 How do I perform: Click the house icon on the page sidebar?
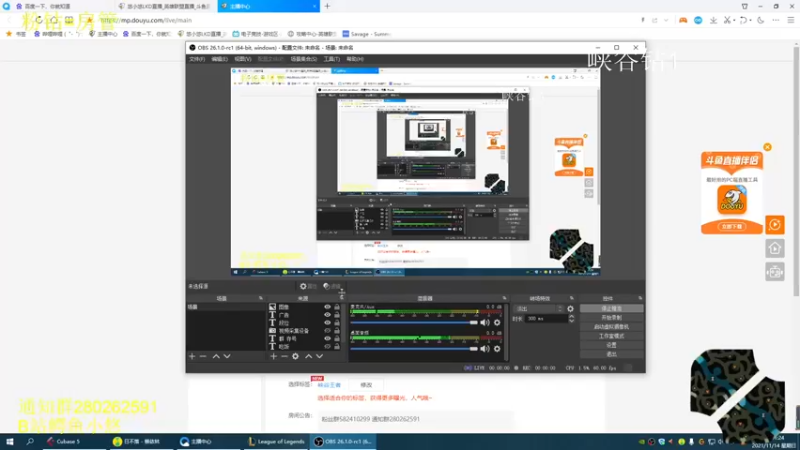(x=774, y=248)
